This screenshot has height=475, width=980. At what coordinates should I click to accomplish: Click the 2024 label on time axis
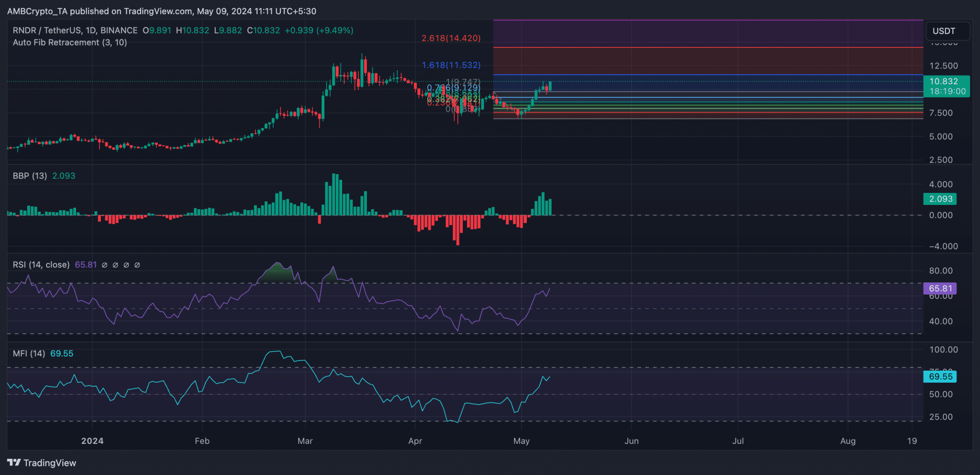pyautogui.click(x=92, y=441)
